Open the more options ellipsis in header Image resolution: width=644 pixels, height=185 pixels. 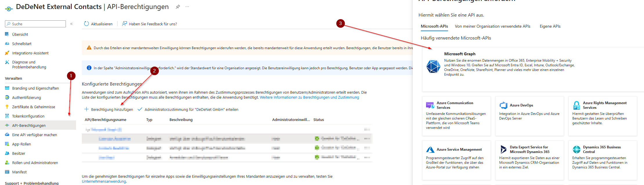[x=187, y=7]
